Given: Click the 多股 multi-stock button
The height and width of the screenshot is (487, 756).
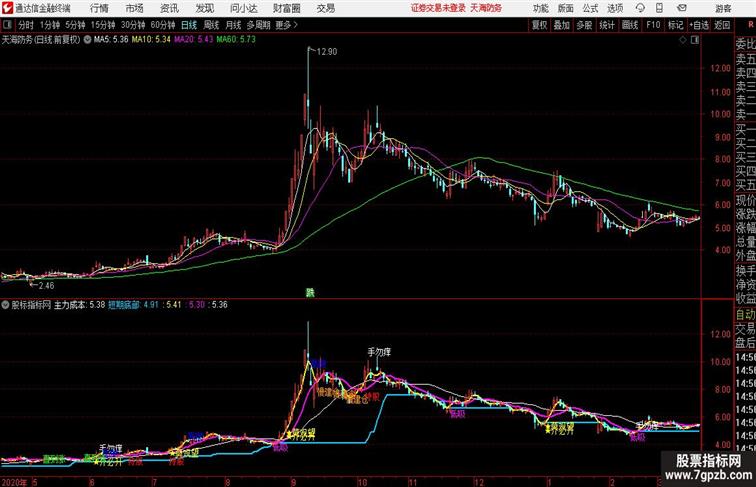Looking at the screenshot, I should coord(584,25).
